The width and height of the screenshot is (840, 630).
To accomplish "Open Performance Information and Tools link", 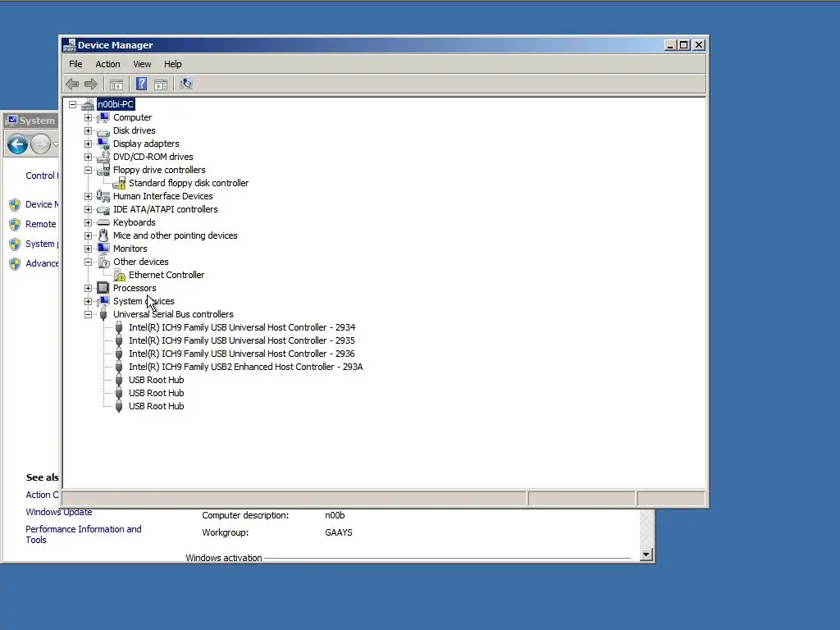I will click(84, 535).
